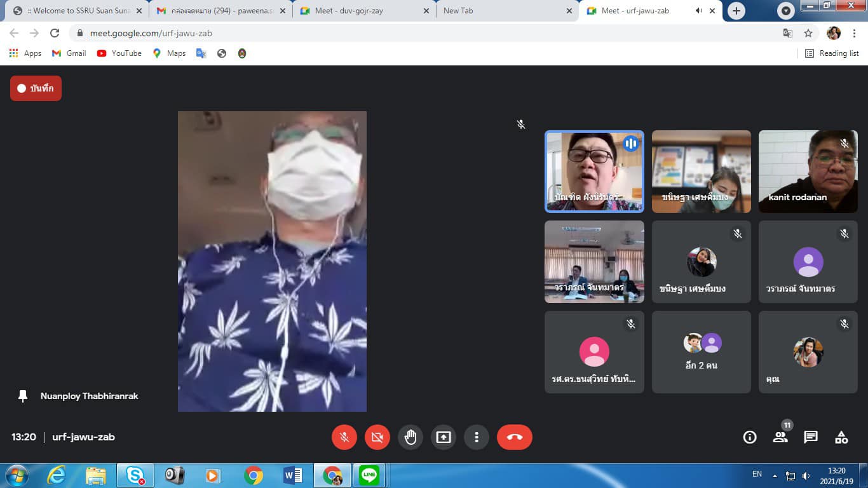Open the activities shapes icon

click(x=841, y=437)
